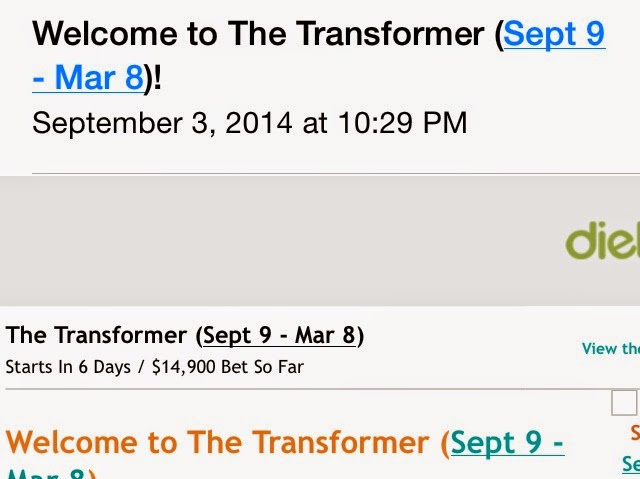Viewport: 640px width, 479px height.
Task: Click 'The Transformer' bold game name
Action: pos(96,335)
